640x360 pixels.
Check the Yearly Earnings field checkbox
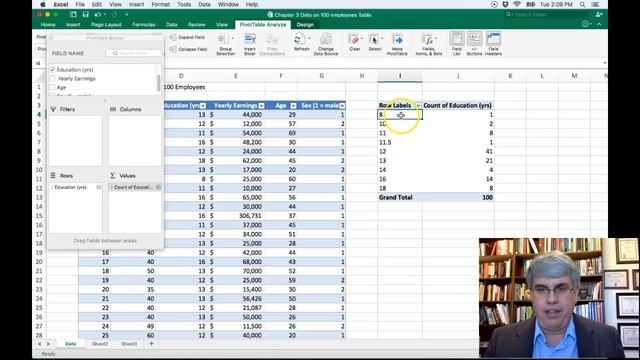click(x=52, y=78)
